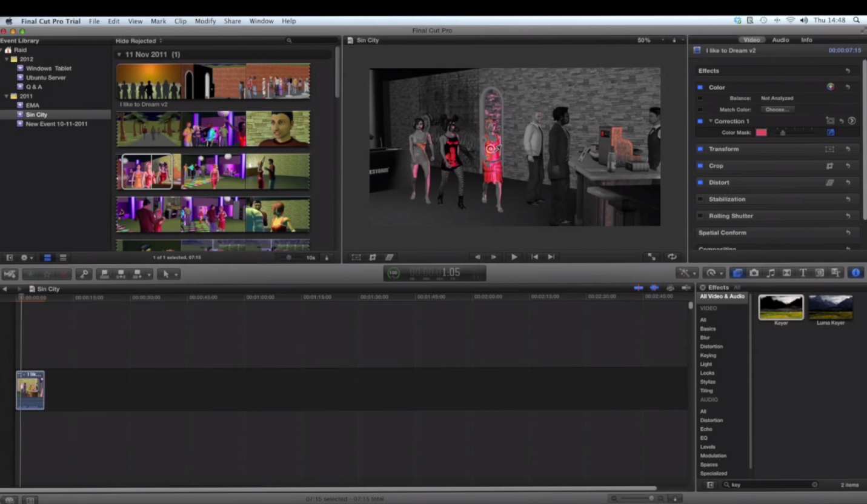Open the Transitions browser icon
The width and height of the screenshot is (867, 504).
pyautogui.click(x=786, y=273)
